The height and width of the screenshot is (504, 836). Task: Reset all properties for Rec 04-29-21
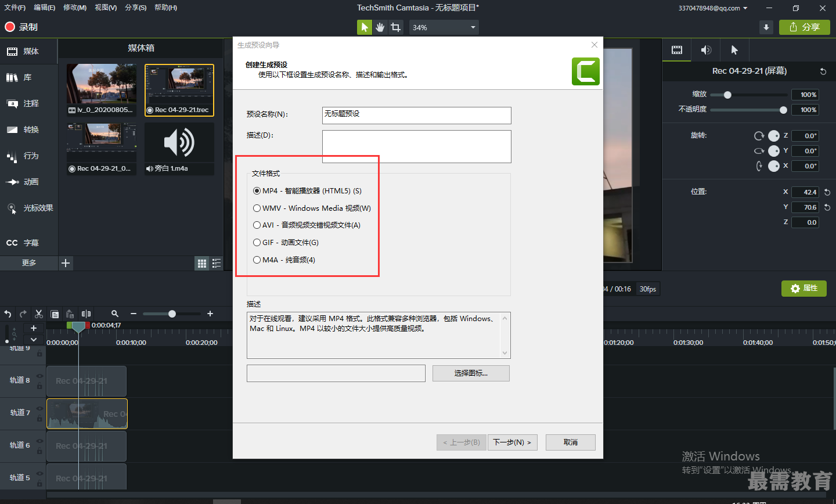click(823, 71)
